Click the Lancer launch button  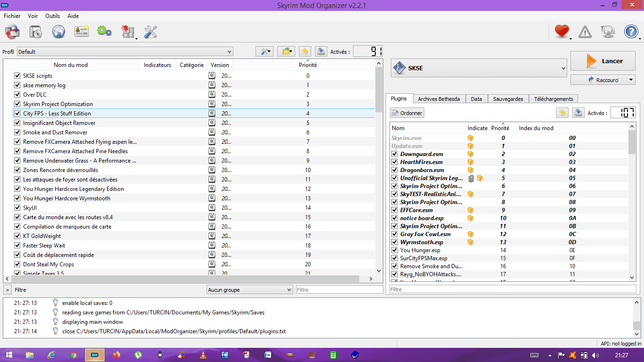603,61
